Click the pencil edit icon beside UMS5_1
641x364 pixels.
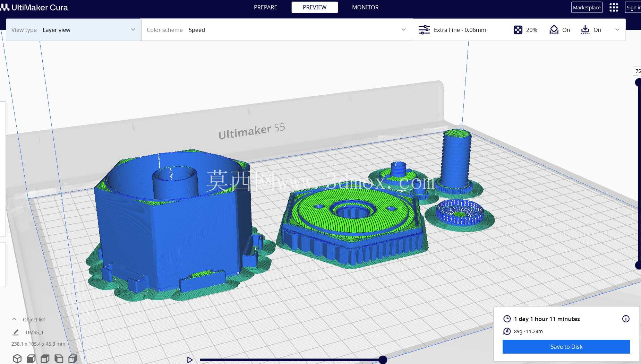click(16, 332)
